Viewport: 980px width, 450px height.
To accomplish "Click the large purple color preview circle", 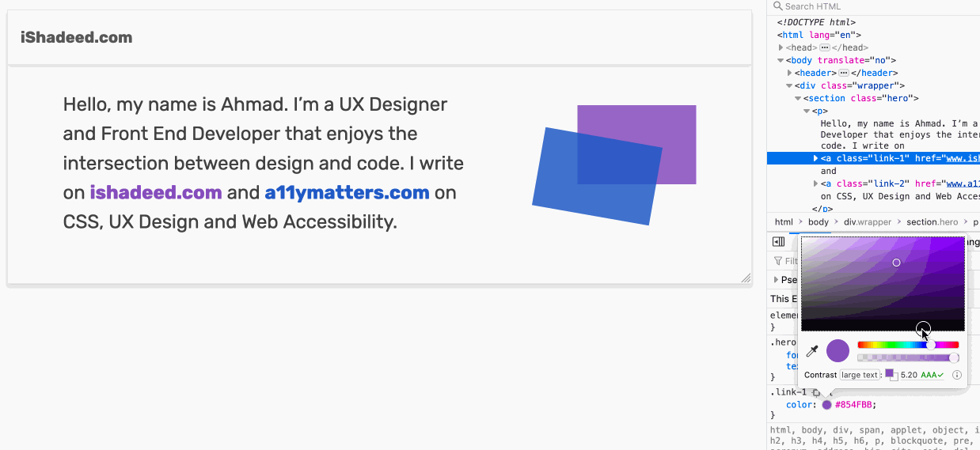I will click(838, 351).
